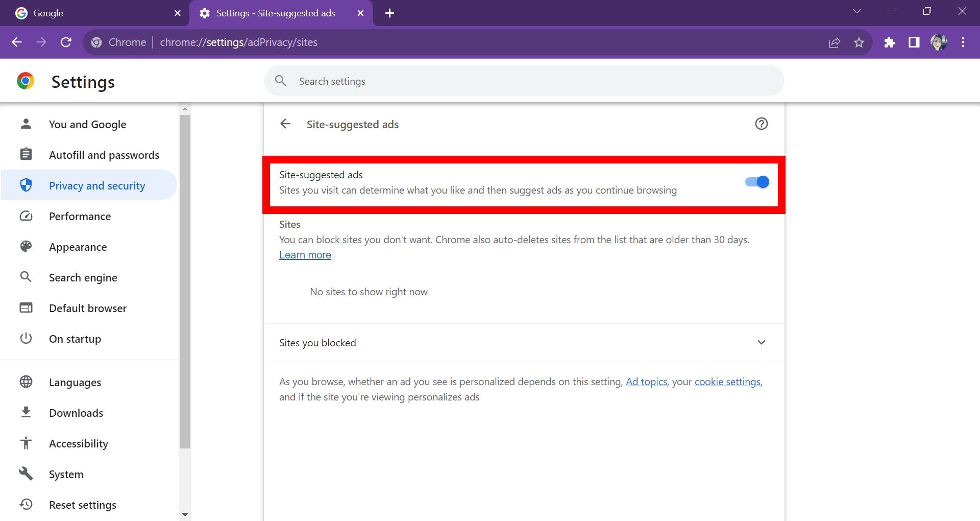Close the Google tab
Screen dimensions: 980x521
point(178,13)
